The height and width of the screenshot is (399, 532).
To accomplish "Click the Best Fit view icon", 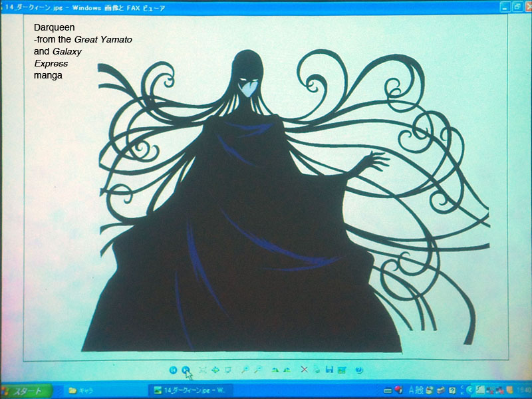I will click(x=203, y=370).
